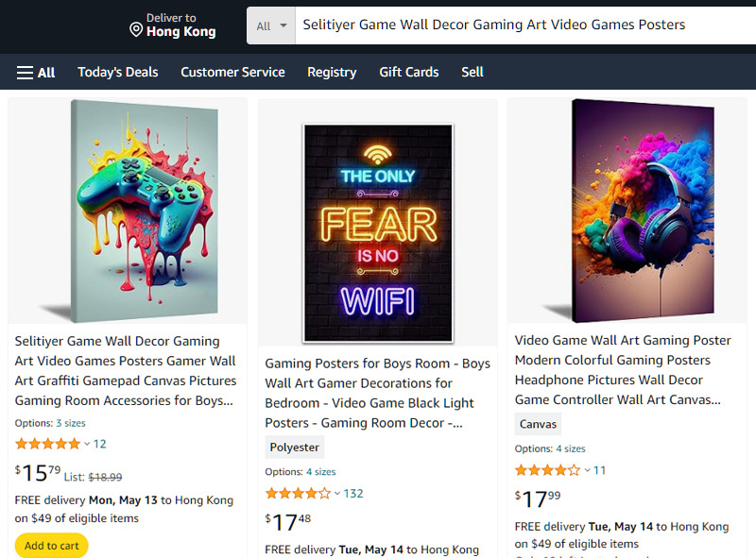Open Gift Cards in navigation bar
Screen dimensions: 756x558
(409, 72)
